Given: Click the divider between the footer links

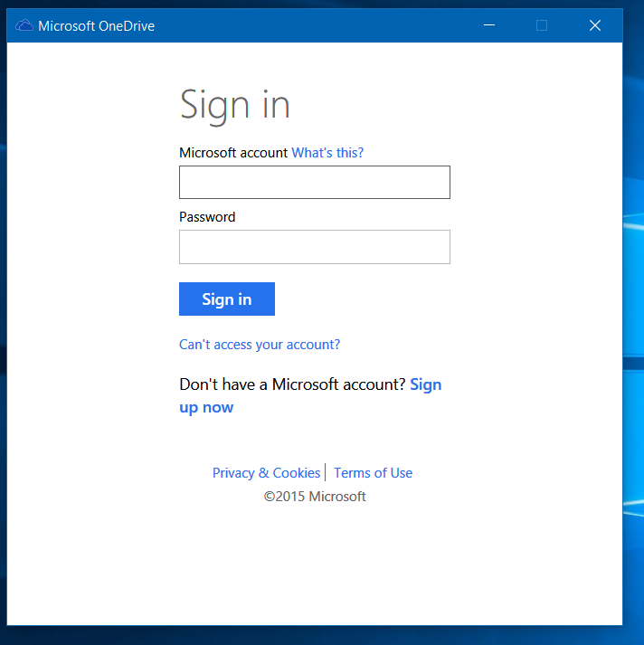Looking at the screenshot, I should (326, 472).
